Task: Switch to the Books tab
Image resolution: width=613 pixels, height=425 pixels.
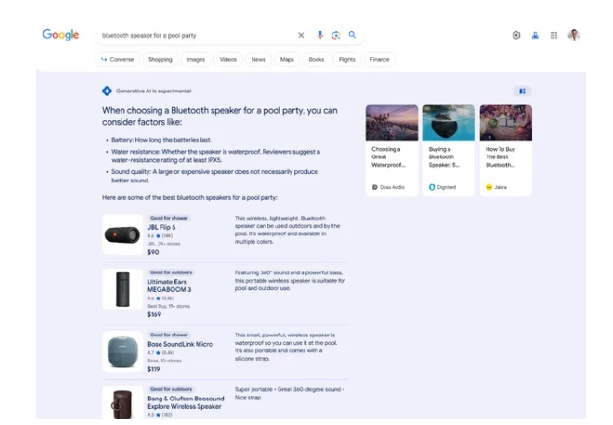Action: [316, 59]
